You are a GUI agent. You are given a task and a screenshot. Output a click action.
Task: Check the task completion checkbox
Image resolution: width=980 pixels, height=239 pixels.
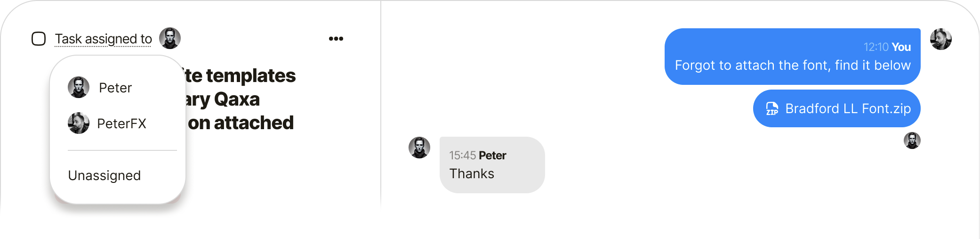tap(39, 39)
